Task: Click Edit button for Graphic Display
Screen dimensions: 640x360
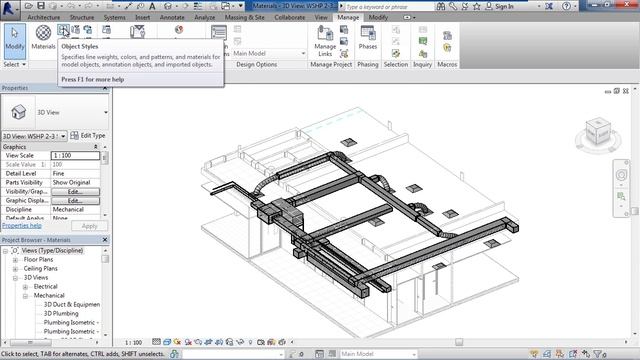Action: [75, 200]
